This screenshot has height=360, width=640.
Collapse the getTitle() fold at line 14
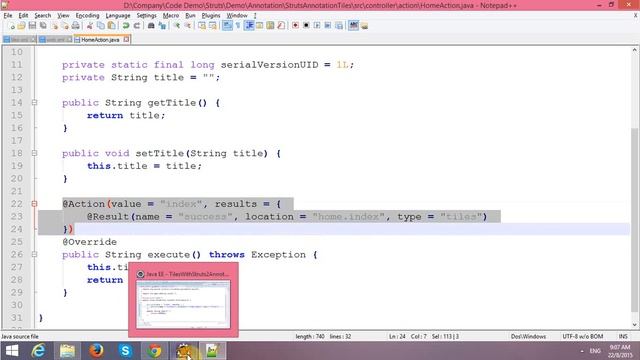[x=35, y=103]
